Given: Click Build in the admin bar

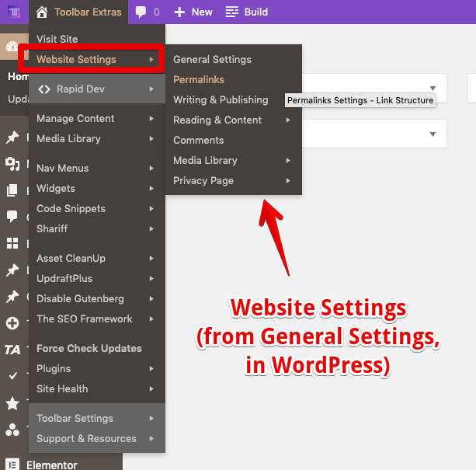Looking at the screenshot, I should [x=256, y=12].
